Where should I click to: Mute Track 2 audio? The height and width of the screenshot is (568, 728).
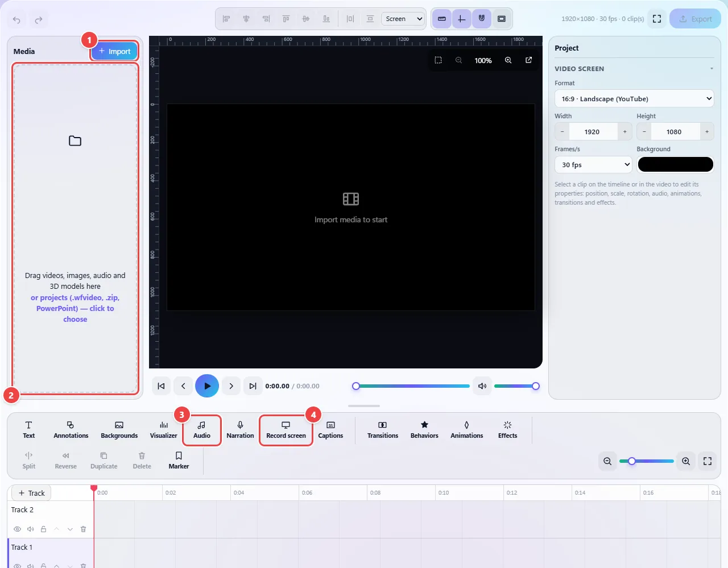click(x=31, y=529)
